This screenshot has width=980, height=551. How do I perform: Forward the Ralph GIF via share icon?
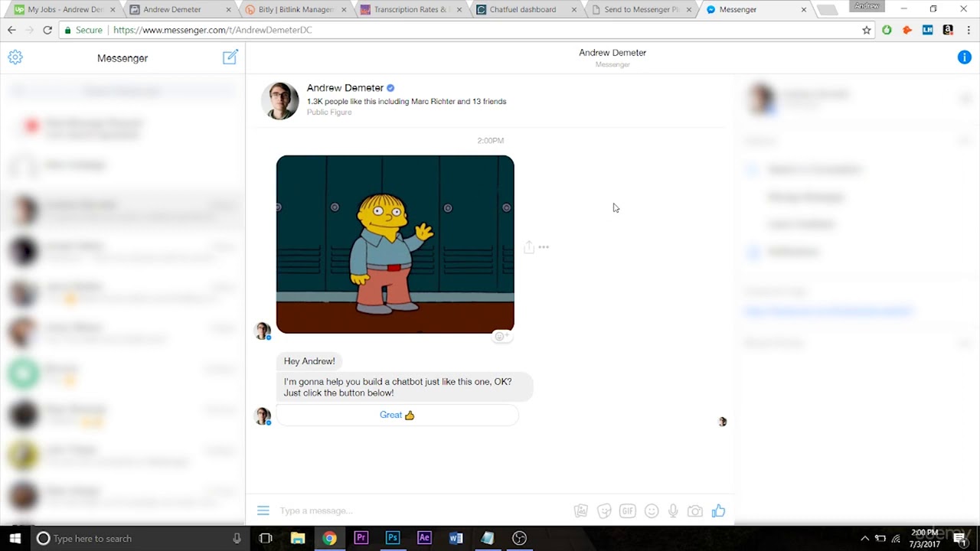528,247
